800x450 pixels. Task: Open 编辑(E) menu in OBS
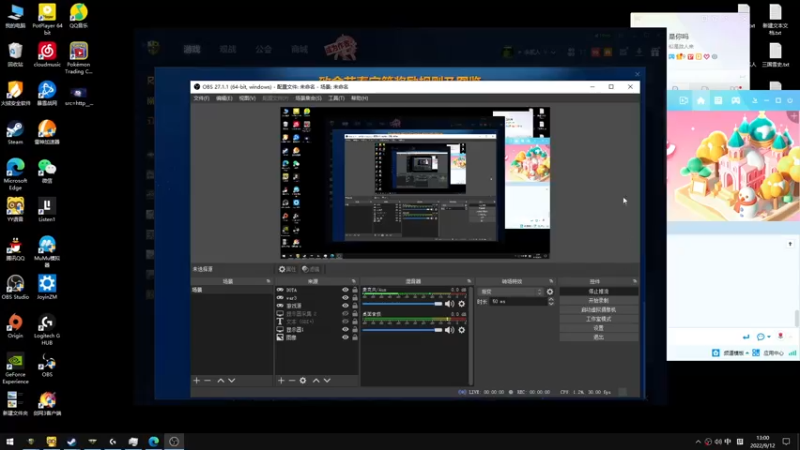point(224,98)
